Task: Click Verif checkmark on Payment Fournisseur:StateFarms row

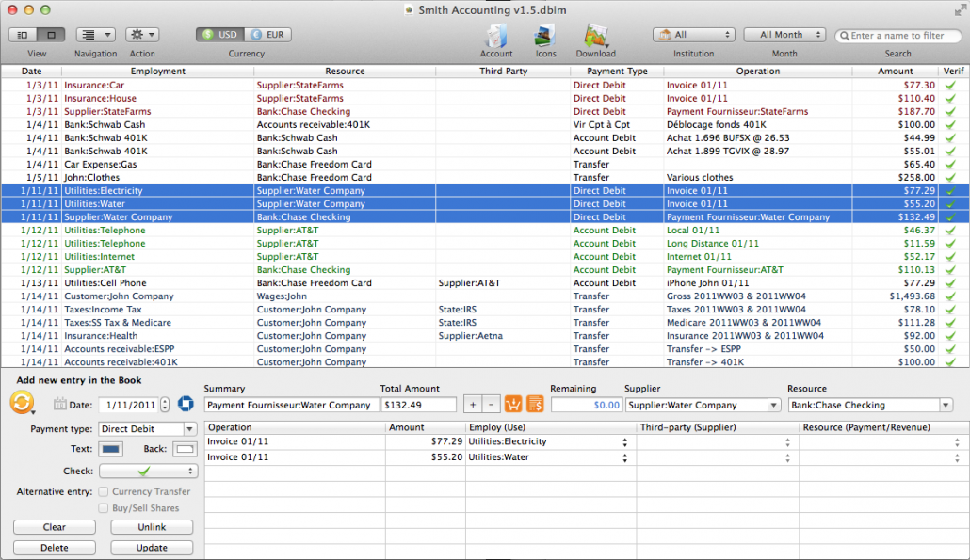Action: pyautogui.click(x=950, y=112)
